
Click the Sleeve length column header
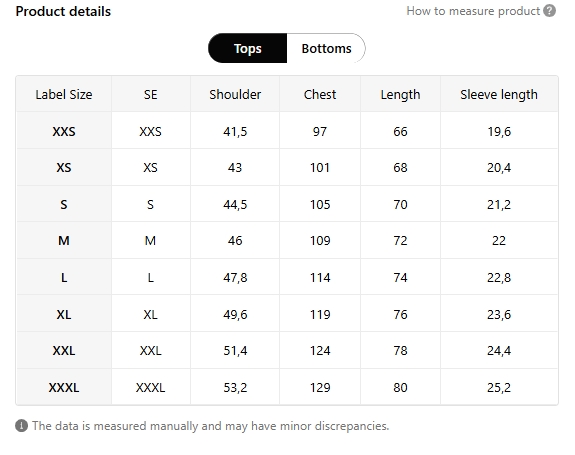pos(499,95)
